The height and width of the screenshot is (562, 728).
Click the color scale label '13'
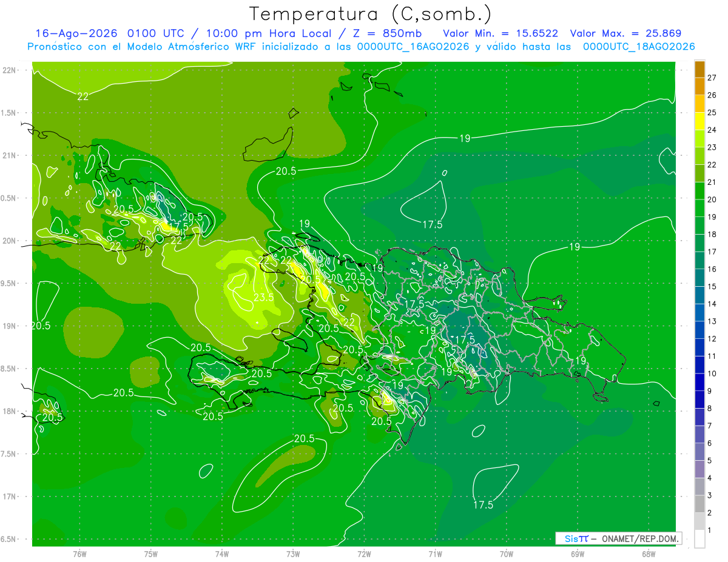[x=712, y=321]
